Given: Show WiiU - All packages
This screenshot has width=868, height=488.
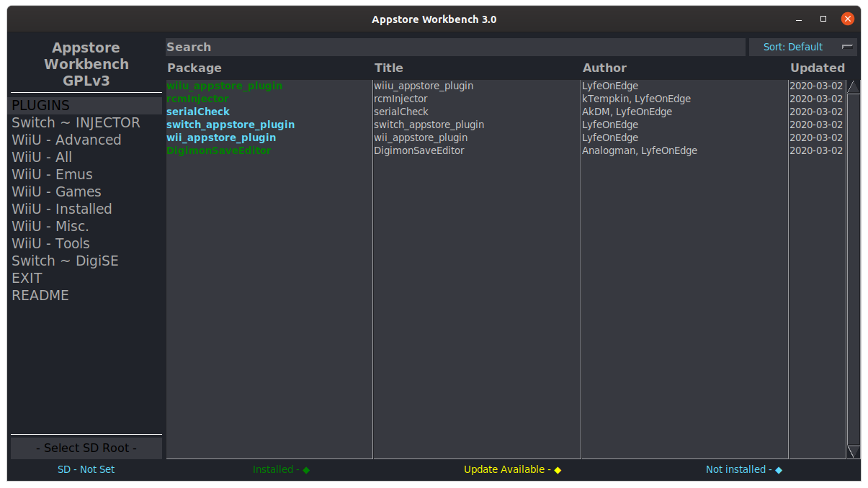Looking at the screenshot, I should coord(86,157).
